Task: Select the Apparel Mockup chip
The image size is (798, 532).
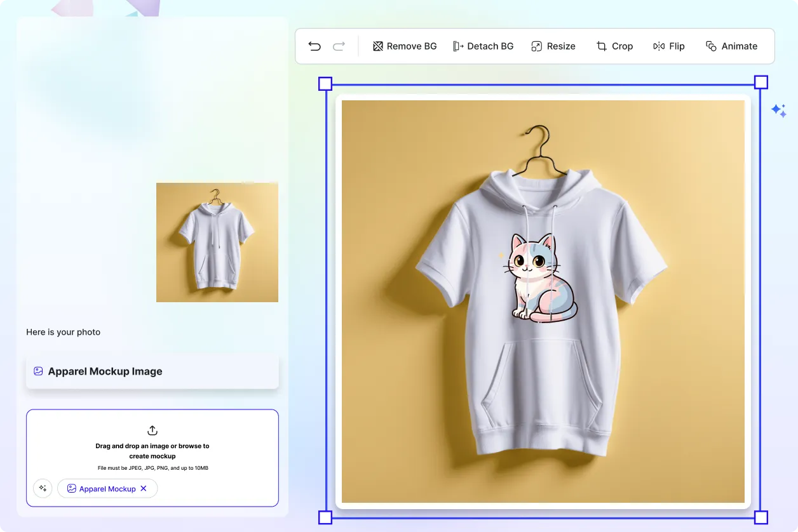Action: (107, 488)
